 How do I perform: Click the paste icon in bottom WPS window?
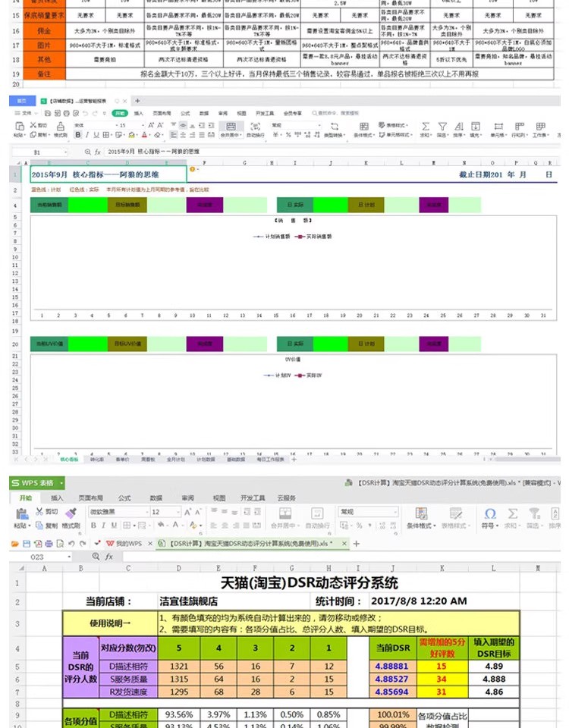click(22, 513)
